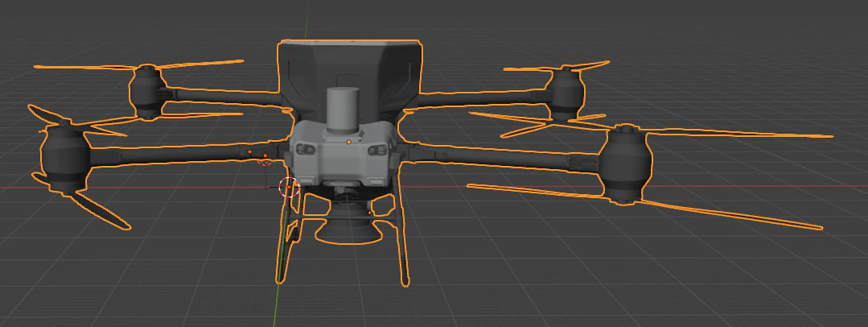
Task: Click the front-right drone arm
Action: (x=501, y=158)
